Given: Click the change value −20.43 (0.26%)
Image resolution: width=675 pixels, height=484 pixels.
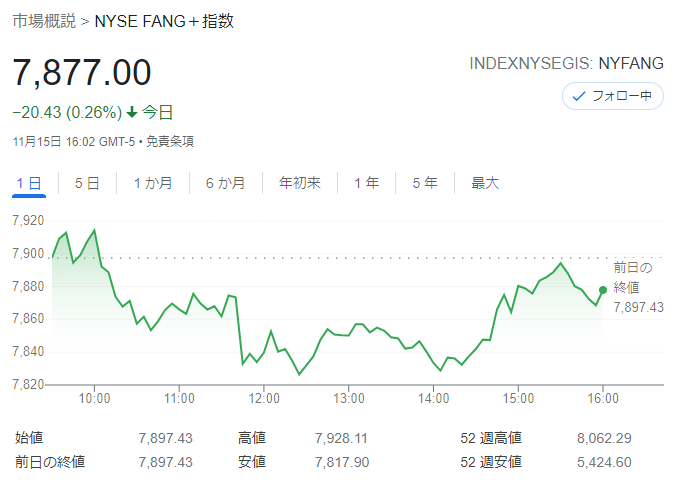Looking at the screenshot, I should click(x=68, y=112).
